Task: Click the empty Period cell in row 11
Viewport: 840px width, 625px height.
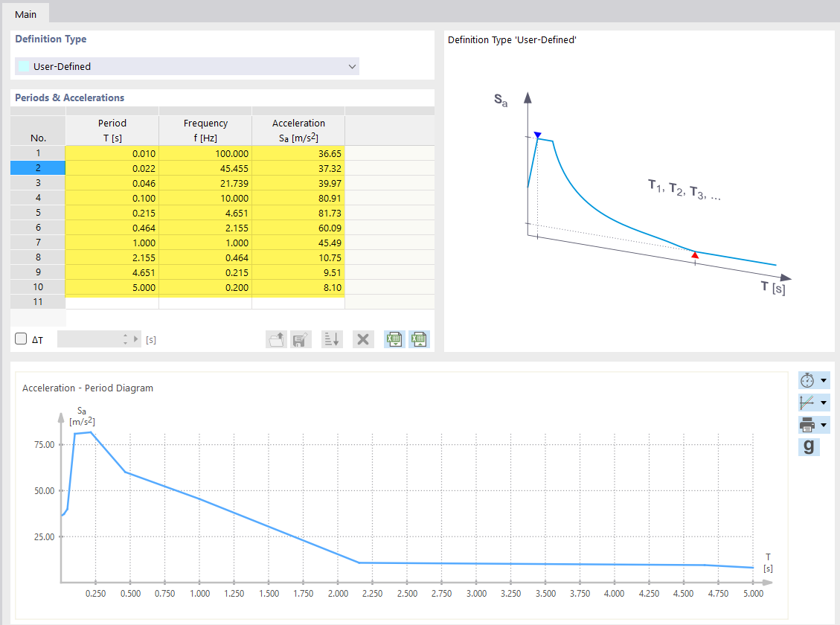Action: coord(112,301)
